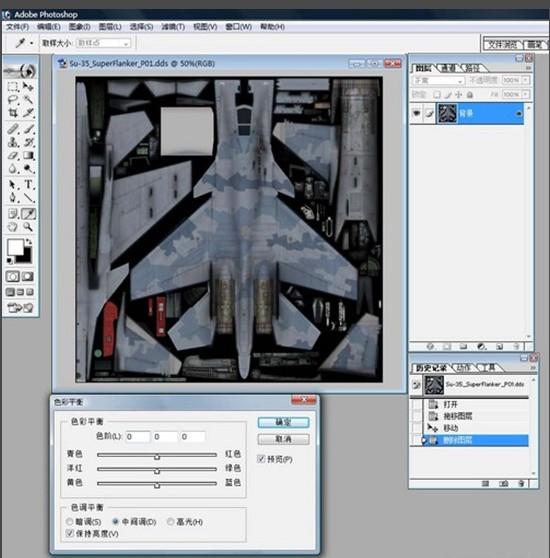
Task: Click delete state trash in History panel
Action: pyautogui.click(x=521, y=483)
